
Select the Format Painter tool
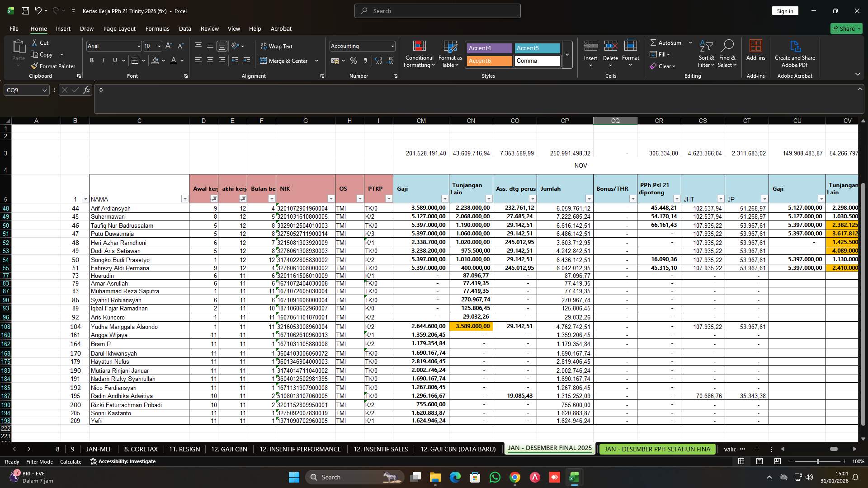53,66
